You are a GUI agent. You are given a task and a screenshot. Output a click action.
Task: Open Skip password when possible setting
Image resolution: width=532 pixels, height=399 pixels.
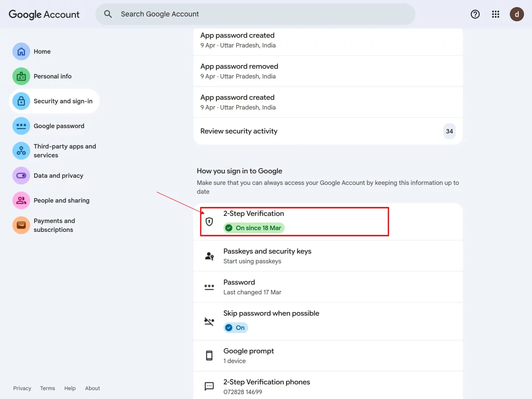[328, 321]
